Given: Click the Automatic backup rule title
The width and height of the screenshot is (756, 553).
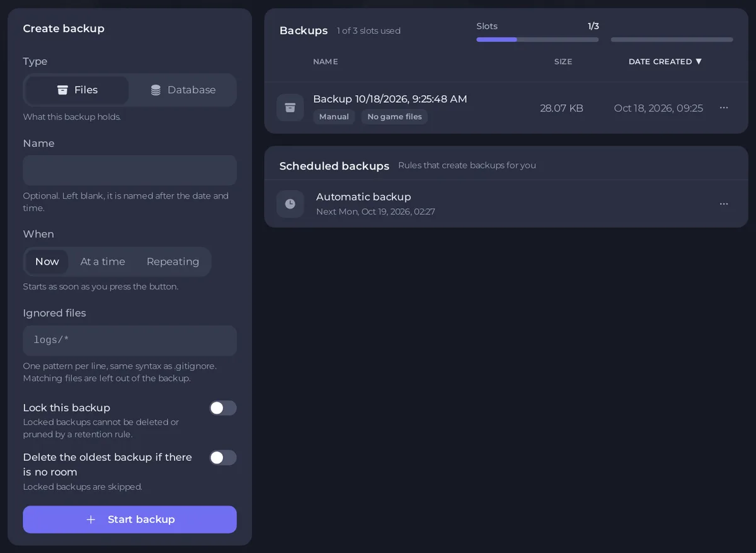Looking at the screenshot, I should point(364,197).
